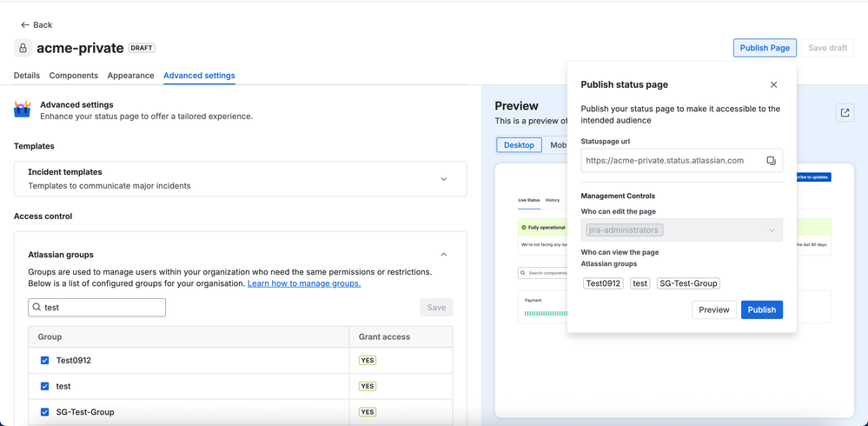Select the Advanced settings tab

point(199,76)
